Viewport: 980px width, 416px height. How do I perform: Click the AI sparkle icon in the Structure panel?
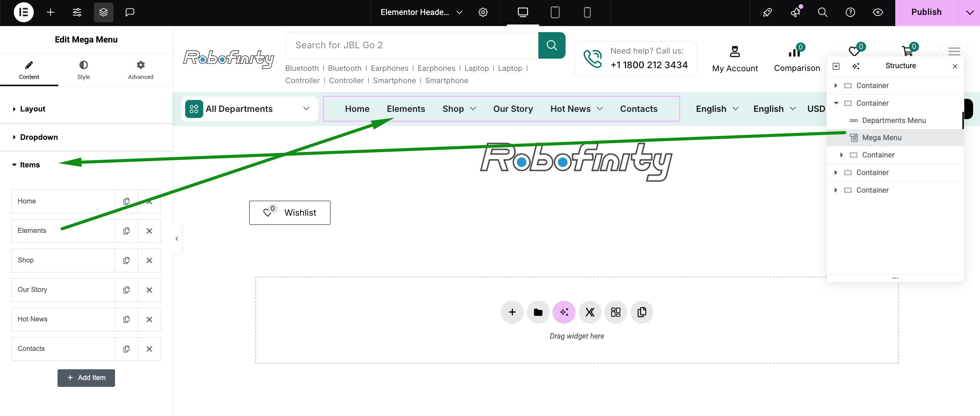pos(856,66)
